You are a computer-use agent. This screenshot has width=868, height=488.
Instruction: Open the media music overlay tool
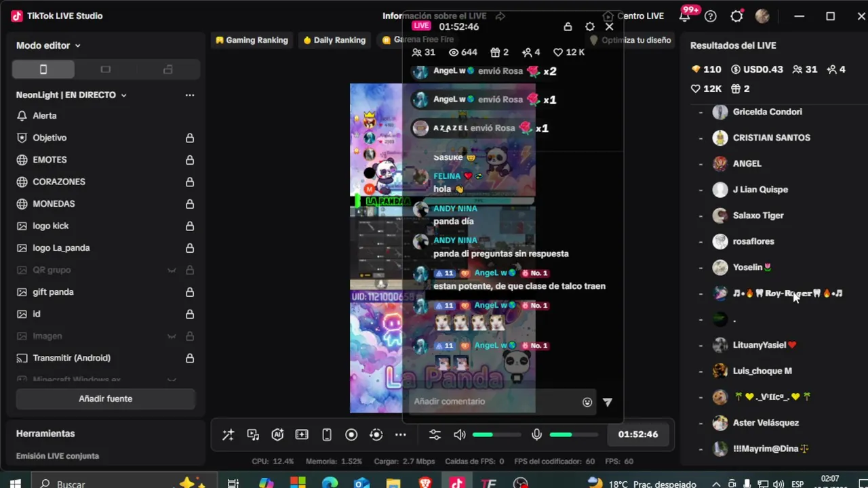(x=253, y=435)
